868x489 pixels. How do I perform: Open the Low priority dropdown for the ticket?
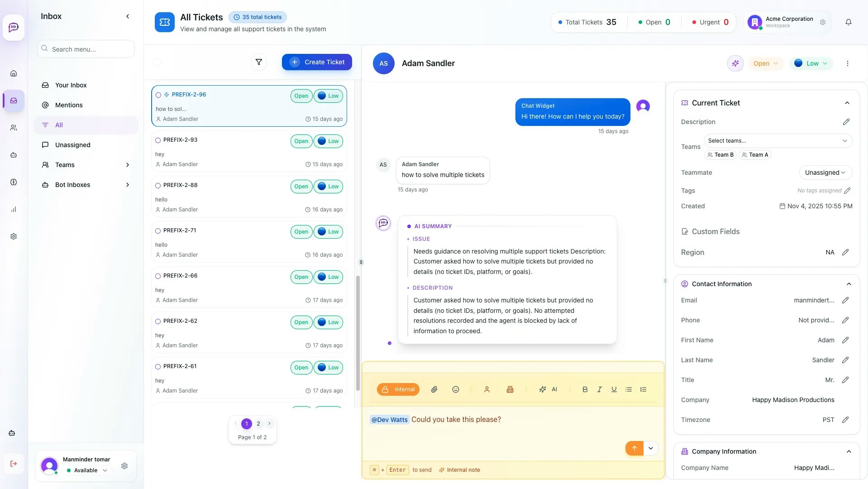[x=811, y=63]
